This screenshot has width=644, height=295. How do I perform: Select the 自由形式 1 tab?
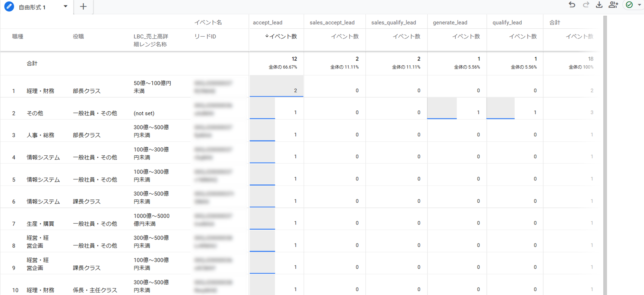click(x=32, y=7)
